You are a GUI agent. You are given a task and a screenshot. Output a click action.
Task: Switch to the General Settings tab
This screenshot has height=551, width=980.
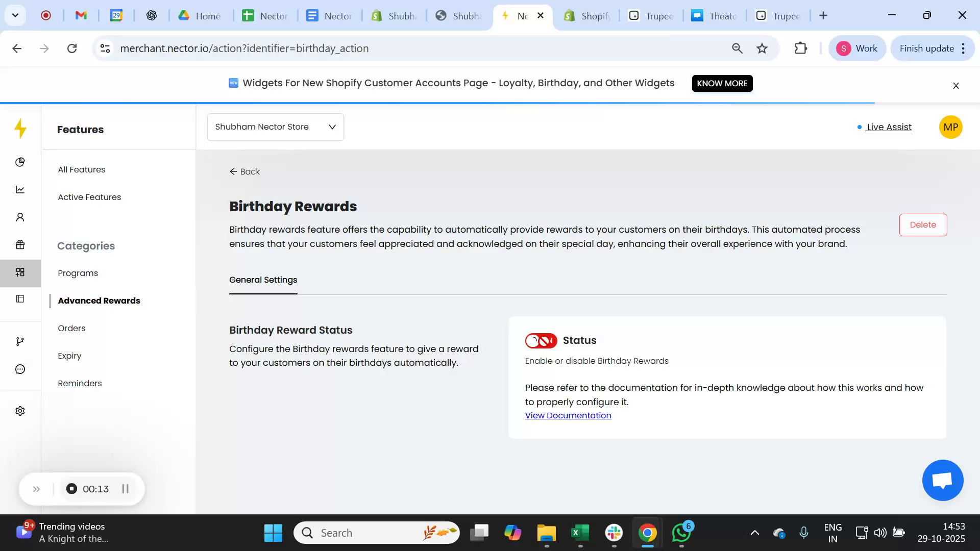(x=263, y=280)
